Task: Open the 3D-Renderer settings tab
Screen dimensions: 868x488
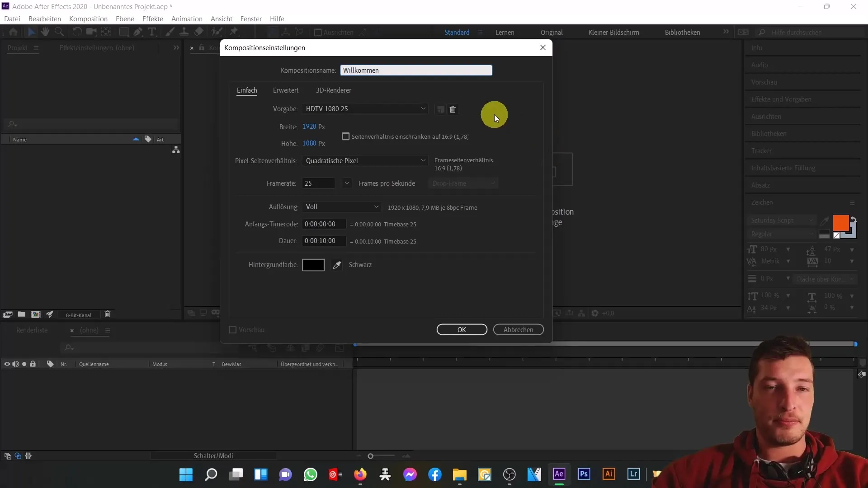Action: [333, 90]
